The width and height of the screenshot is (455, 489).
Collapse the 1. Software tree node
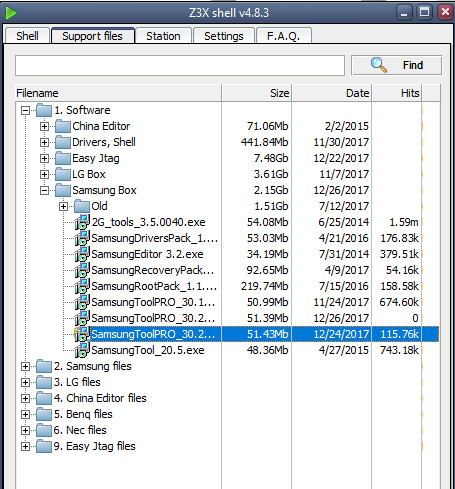pyautogui.click(x=25, y=110)
